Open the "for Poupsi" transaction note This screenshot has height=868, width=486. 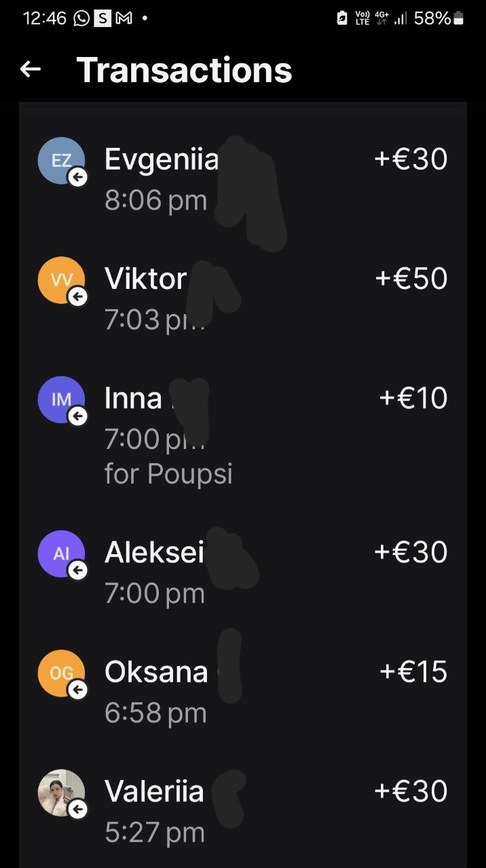(x=168, y=474)
